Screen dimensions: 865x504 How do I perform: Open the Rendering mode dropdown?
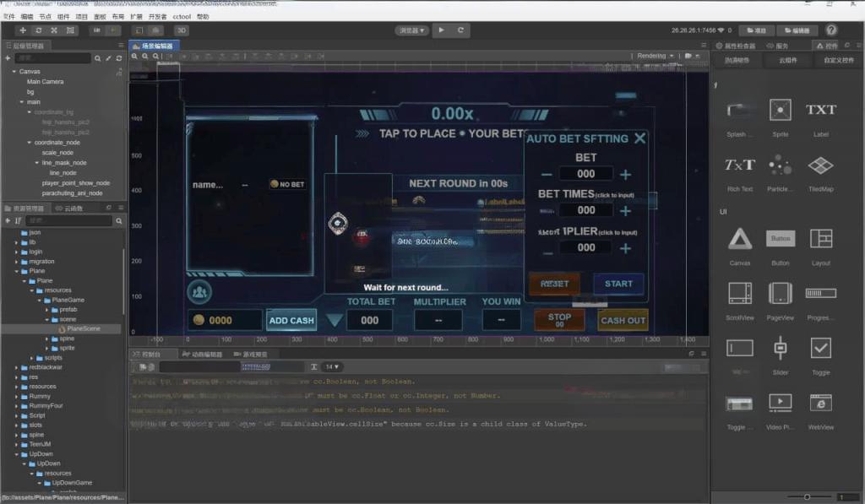(656, 57)
